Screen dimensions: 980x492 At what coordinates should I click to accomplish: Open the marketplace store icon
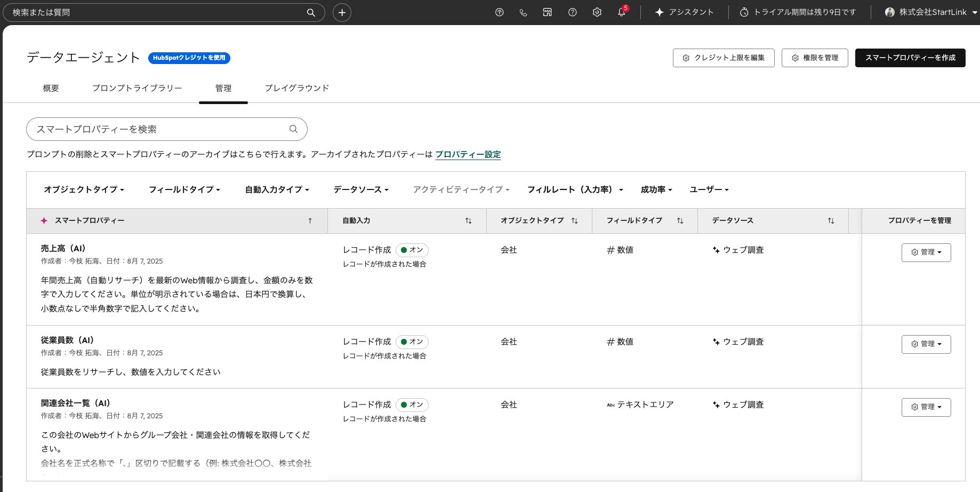(x=547, y=12)
